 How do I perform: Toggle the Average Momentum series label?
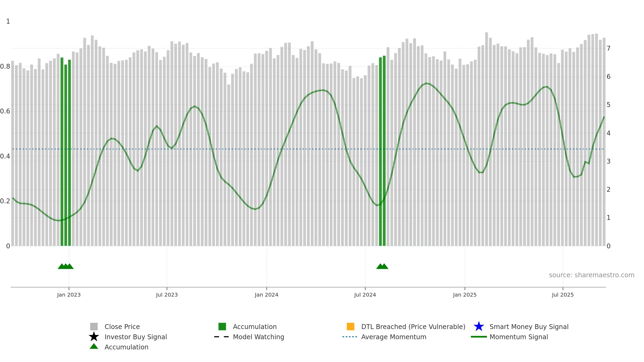point(394,337)
